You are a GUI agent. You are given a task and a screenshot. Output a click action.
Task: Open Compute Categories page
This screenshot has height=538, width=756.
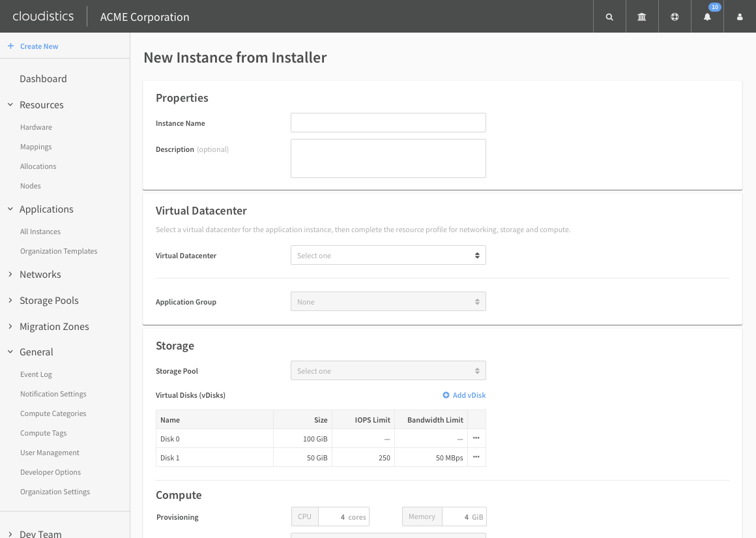[53, 413]
